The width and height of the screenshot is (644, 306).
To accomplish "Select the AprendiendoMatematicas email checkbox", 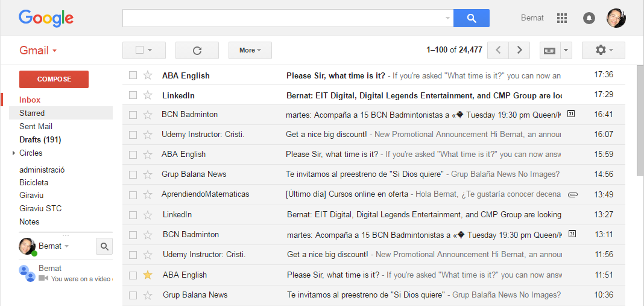I will pyautogui.click(x=133, y=194).
